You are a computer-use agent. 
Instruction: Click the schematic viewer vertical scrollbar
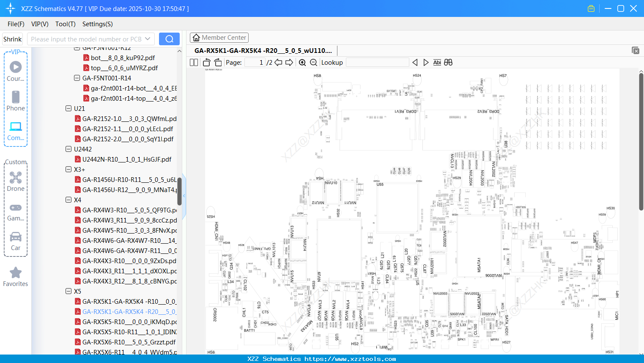tap(641, 142)
